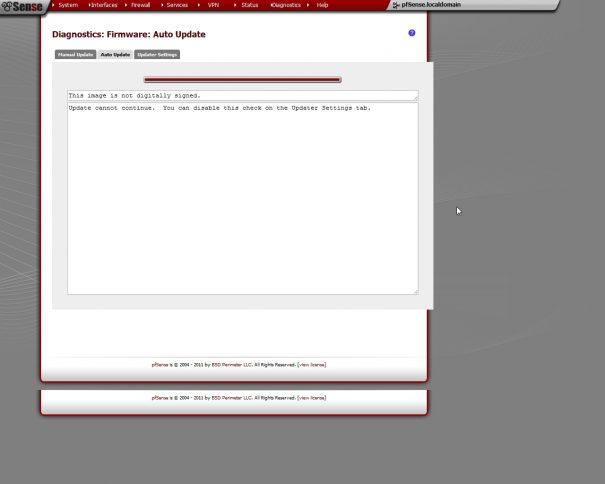Click the pfSense logo
The height and width of the screenshot is (484, 605).
(22, 6)
